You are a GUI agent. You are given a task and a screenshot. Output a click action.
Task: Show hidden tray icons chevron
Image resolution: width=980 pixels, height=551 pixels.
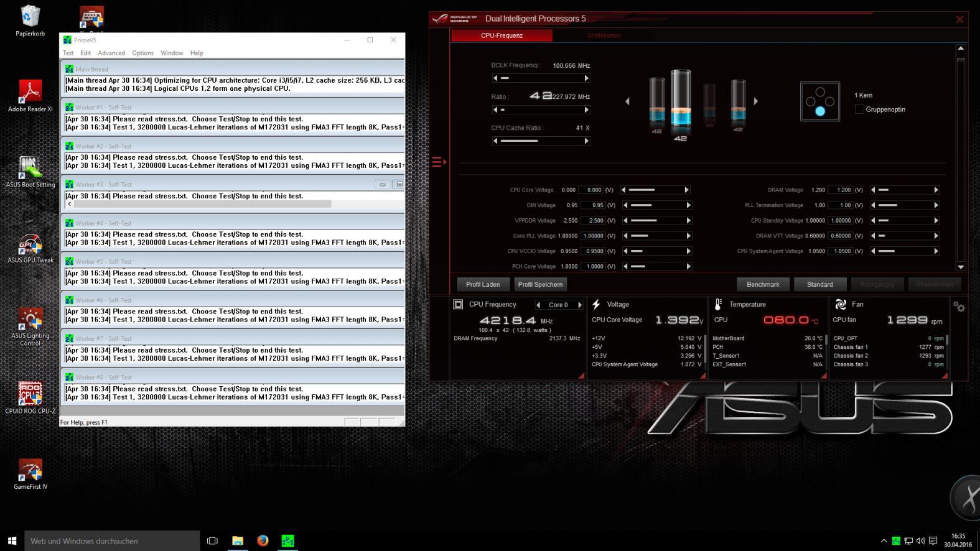click(884, 541)
